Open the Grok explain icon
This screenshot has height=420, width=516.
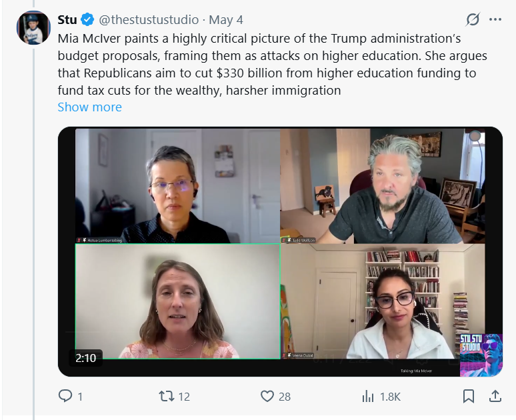tap(473, 19)
